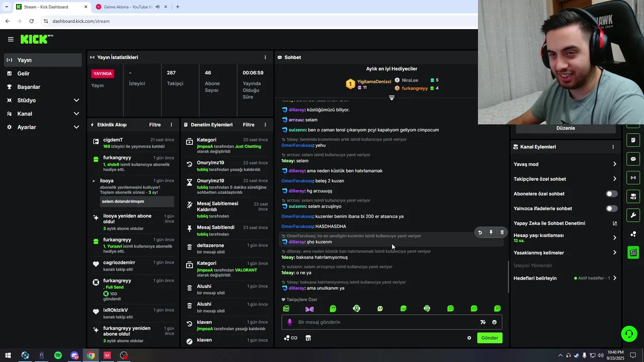Click username YigitamaDenizci in top gifters
The height and width of the screenshot is (362, 644).
(x=374, y=81)
